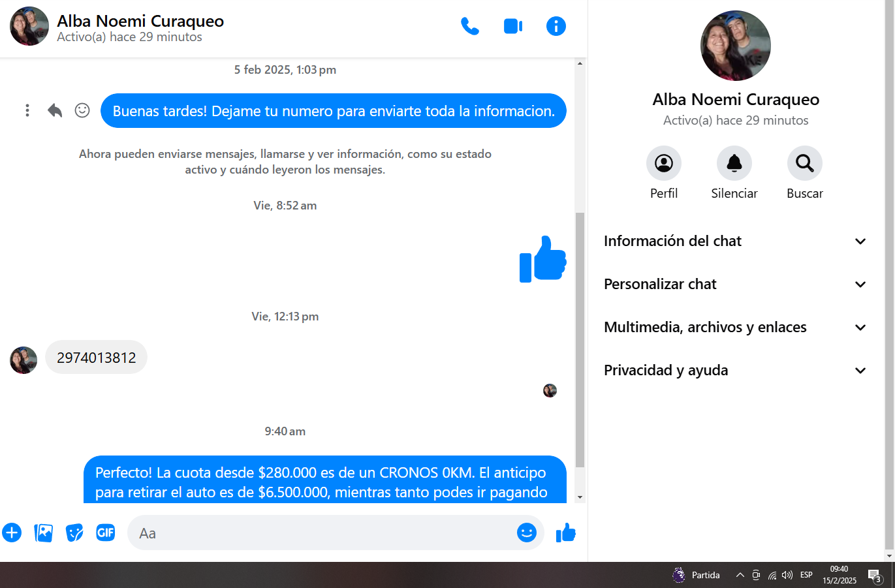Click the Vie, 12:13 pm timestamp
Screen dimensions: 895x588
(285, 317)
